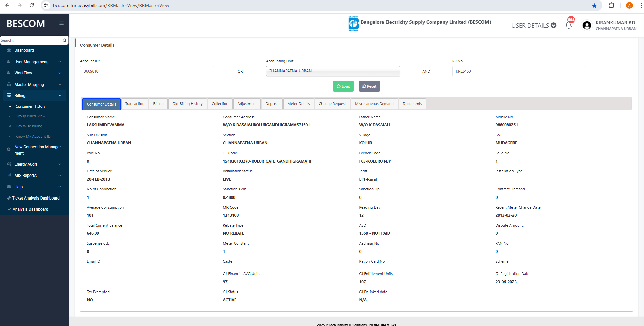Image resolution: width=644 pixels, height=326 pixels.
Task: Go forward with browser forward arrow
Action: click(20, 5)
